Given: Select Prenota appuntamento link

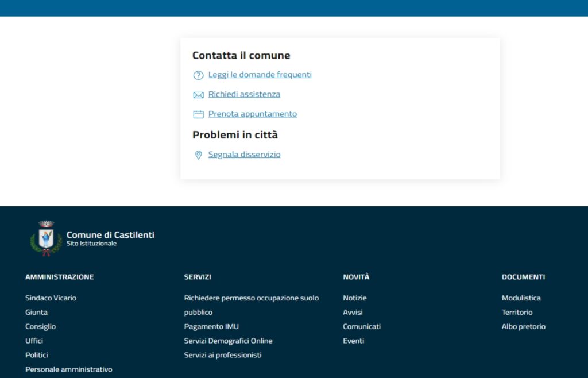Looking at the screenshot, I should coord(252,114).
